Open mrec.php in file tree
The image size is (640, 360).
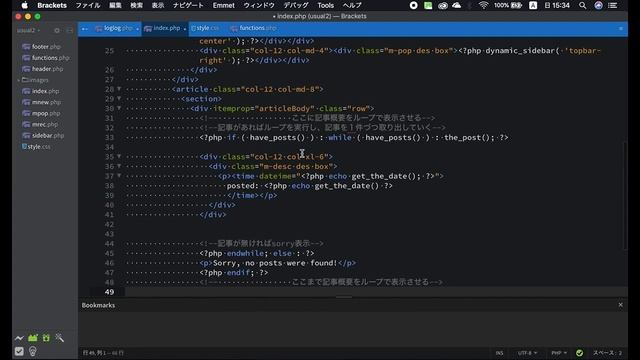40,124
